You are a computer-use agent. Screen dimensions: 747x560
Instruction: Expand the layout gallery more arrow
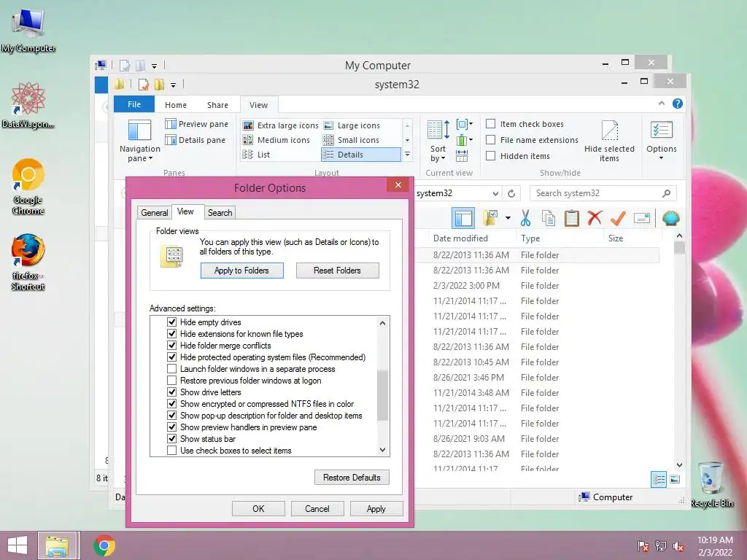point(407,155)
